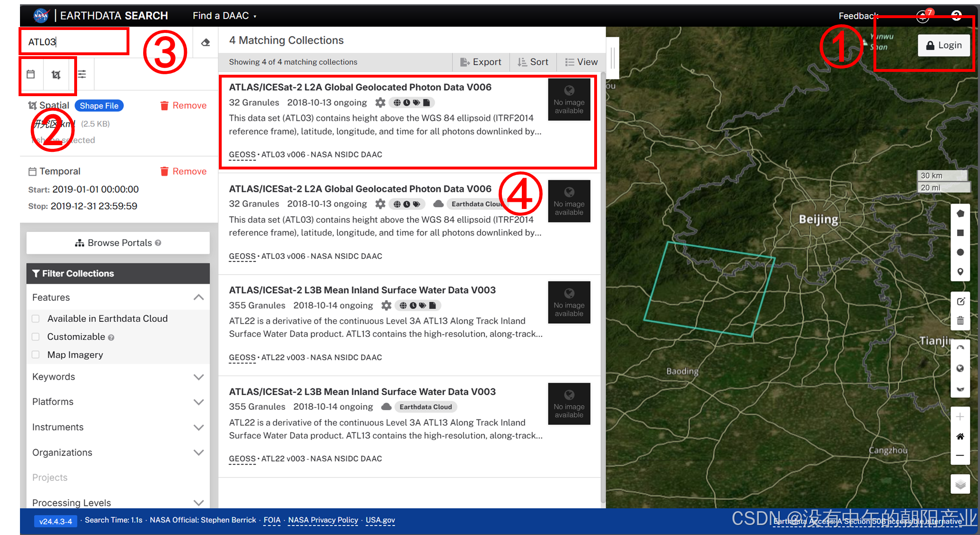The width and height of the screenshot is (980, 535).
Task: Open the temporal calendar filter icon
Action: coord(31,74)
